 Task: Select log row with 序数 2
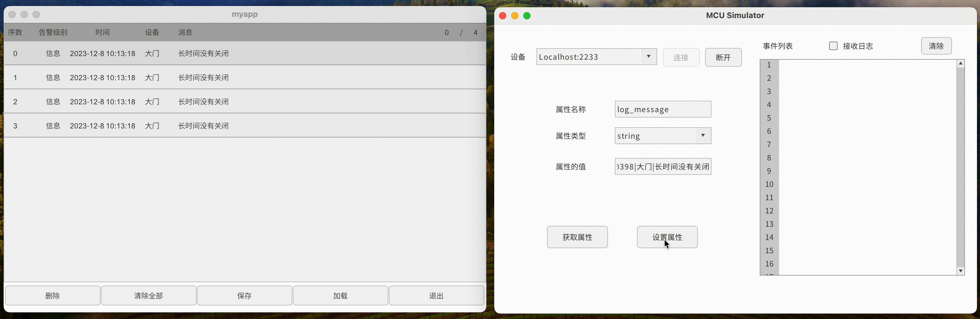(245, 102)
